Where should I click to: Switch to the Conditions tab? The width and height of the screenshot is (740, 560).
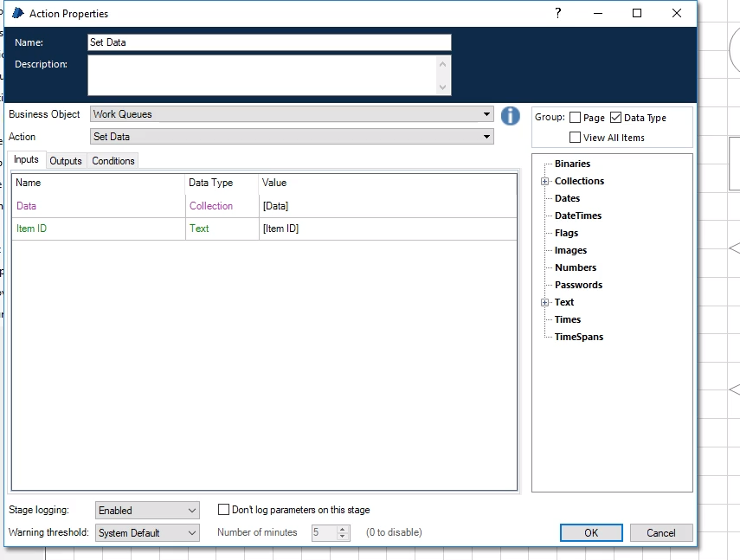113,161
